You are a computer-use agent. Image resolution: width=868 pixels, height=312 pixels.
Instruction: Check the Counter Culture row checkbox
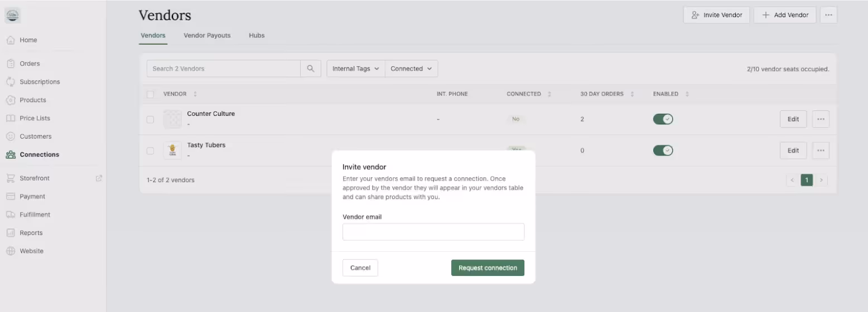pyautogui.click(x=150, y=119)
